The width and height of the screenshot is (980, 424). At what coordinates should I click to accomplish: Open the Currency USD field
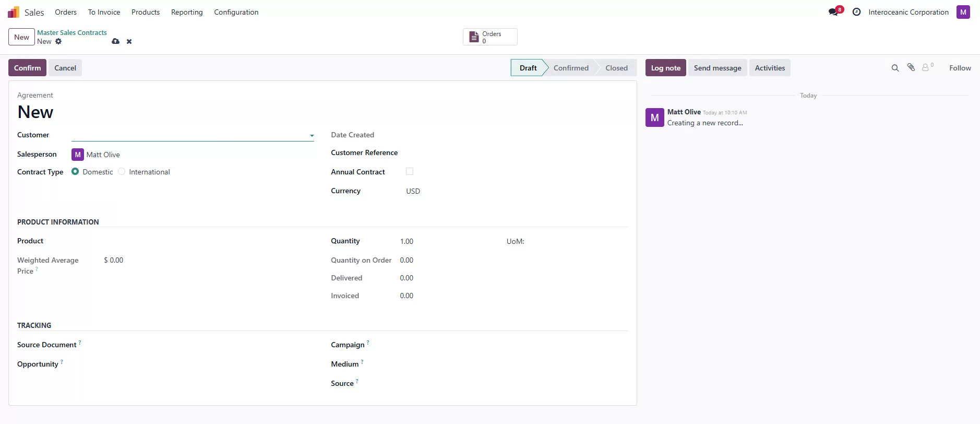click(x=413, y=191)
